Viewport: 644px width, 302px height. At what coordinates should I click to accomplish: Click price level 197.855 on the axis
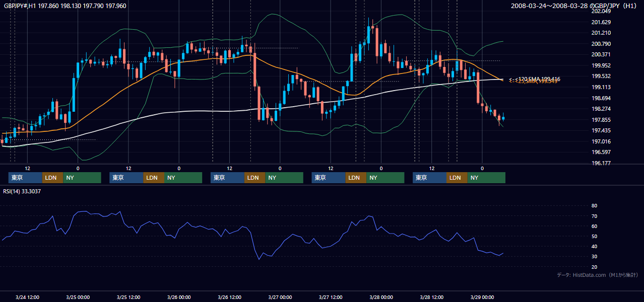click(x=602, y=120)
